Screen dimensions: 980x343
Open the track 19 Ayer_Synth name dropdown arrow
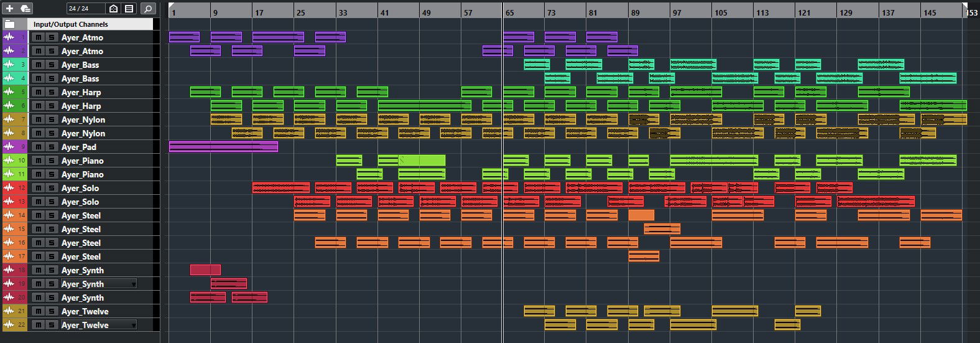[134, 284]
